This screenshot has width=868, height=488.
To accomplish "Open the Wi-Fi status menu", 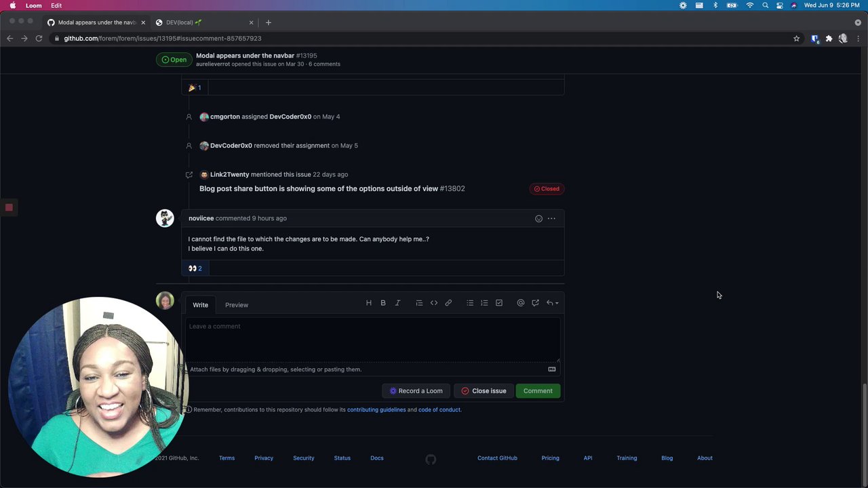I will (750, 5).
